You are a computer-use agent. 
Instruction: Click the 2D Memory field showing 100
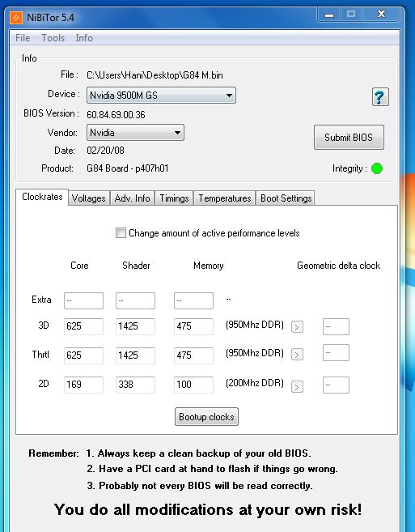(x=193, y=385)
